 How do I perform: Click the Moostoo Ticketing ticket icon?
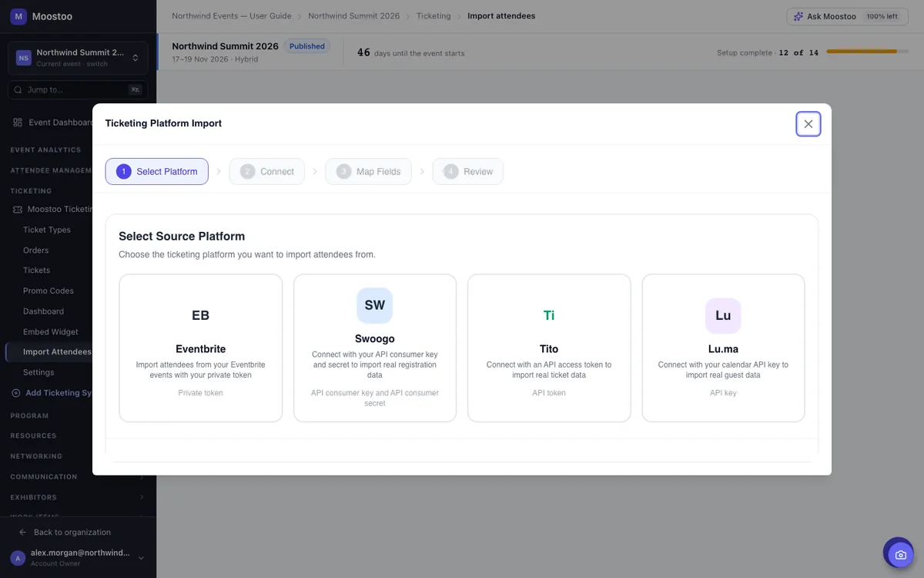(x=18, y=209)
